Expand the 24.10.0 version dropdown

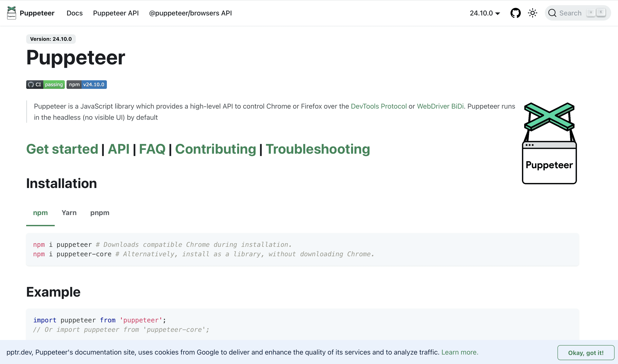pos(485,13)
